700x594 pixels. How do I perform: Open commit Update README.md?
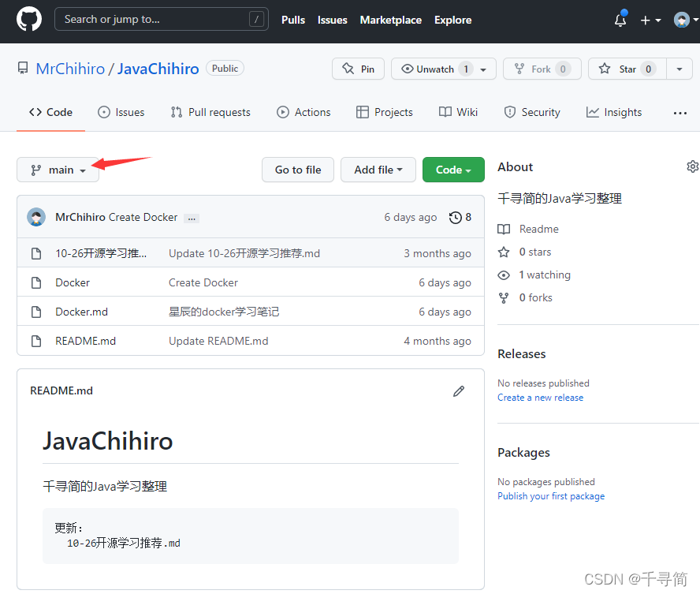(218, 342)
